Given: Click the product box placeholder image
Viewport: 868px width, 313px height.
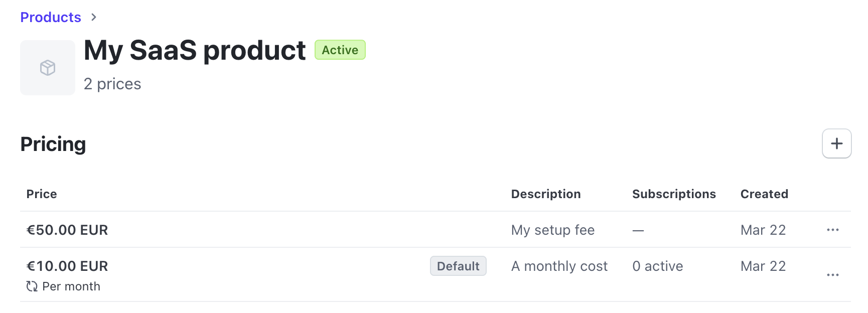Looking at the screenshot, I should (48, 68).
